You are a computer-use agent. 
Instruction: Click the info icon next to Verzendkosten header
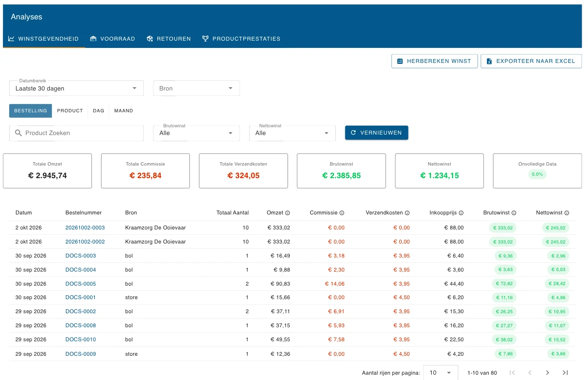click(x=407, y=213)
